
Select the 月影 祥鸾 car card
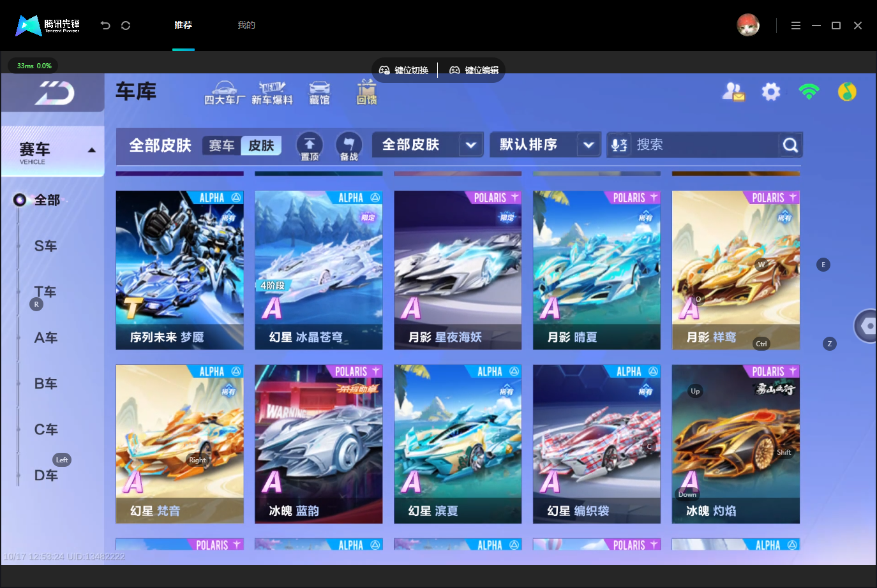point(736,270)
